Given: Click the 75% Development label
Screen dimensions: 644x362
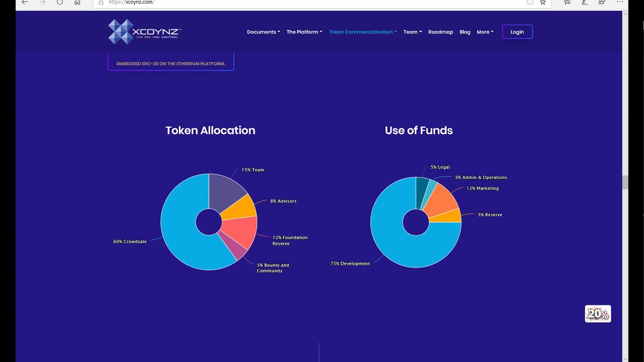Looking at the screenshot, I should (350, 264).
